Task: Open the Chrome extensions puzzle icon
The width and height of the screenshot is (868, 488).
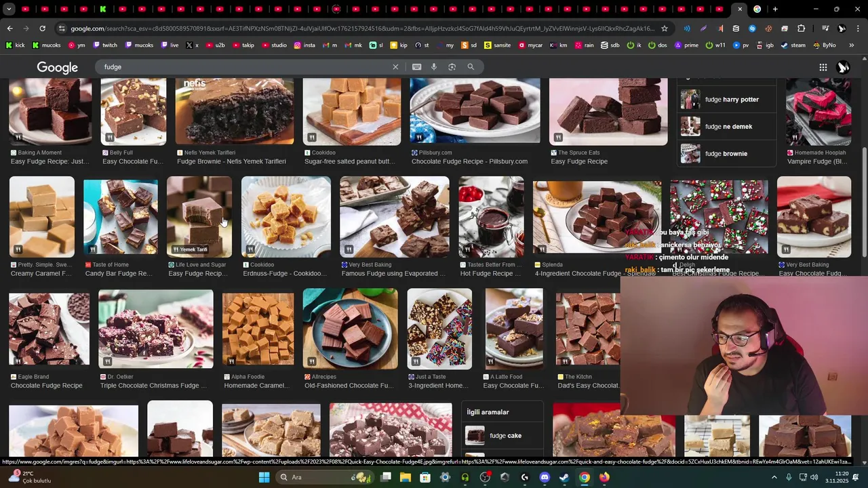Action: click(801, 28)
